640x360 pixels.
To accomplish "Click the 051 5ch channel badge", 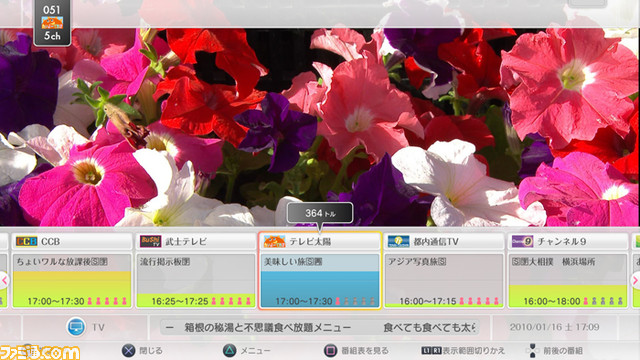I will (x=52, y=22).
